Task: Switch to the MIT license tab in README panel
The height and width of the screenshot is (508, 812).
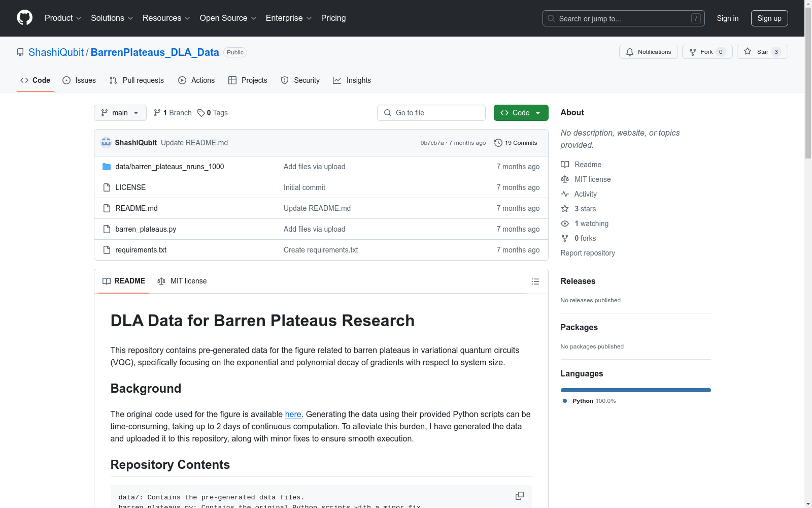Action: pyautogui.click(x=182, y=281)
